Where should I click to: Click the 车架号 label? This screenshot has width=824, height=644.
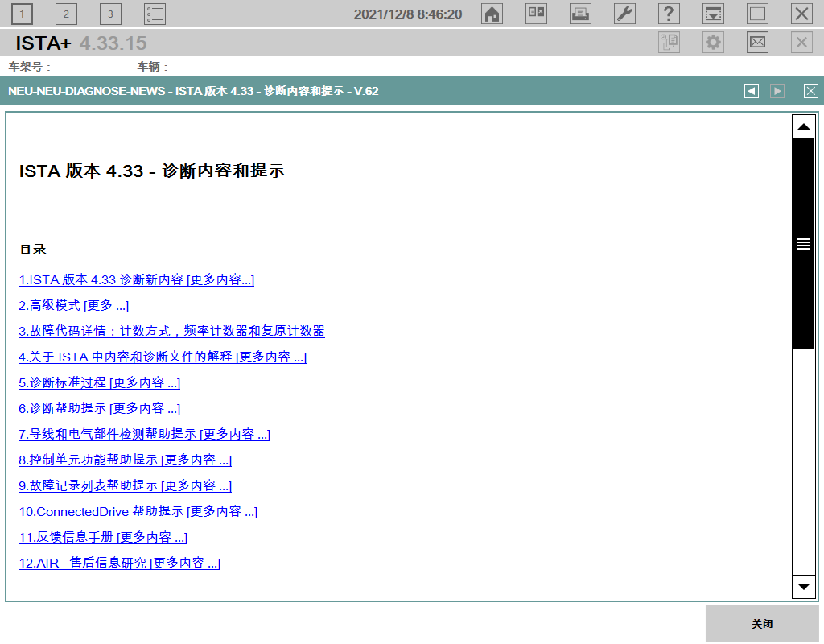point(30,67)
